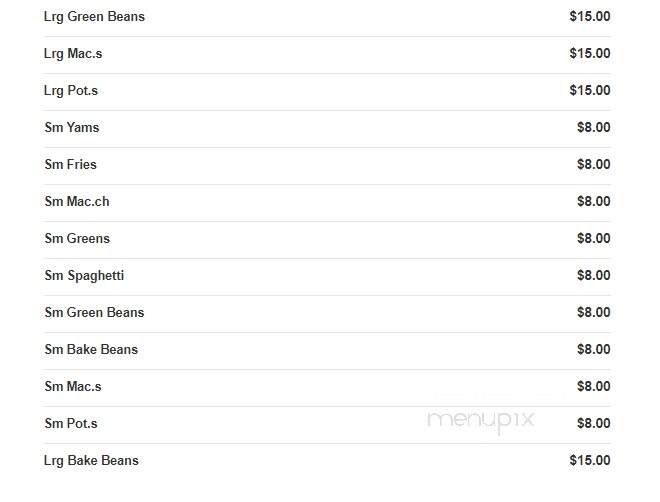
Task: Click the $8.00 price beside Sm Yams
Action: click(593, 127)
